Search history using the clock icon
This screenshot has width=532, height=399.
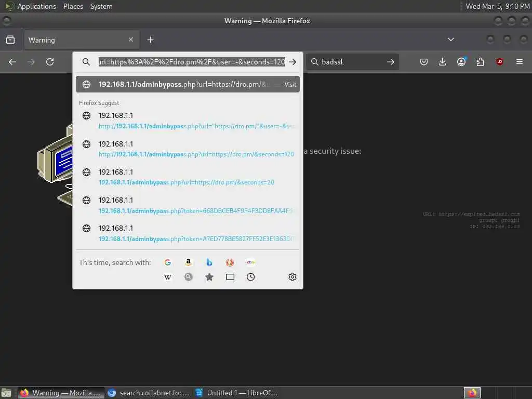251,277
